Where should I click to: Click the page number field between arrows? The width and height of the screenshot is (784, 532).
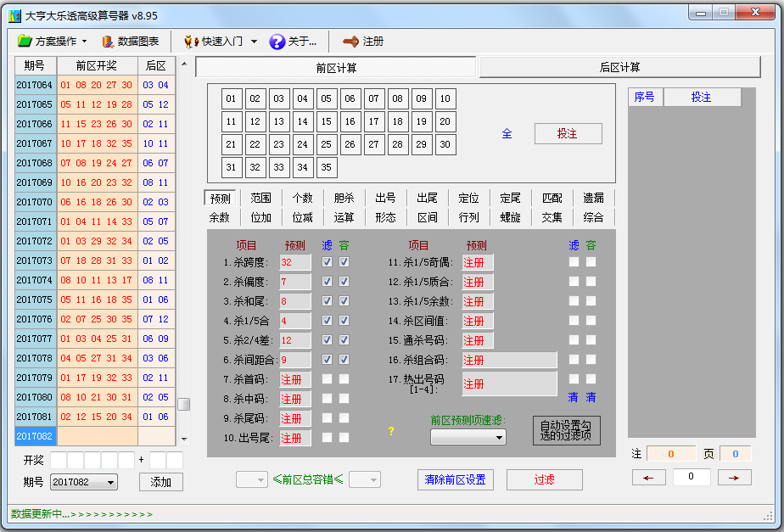692,477
